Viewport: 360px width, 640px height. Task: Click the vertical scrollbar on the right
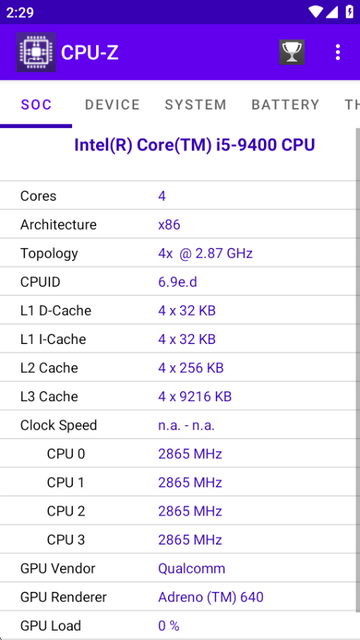point(358,384)
